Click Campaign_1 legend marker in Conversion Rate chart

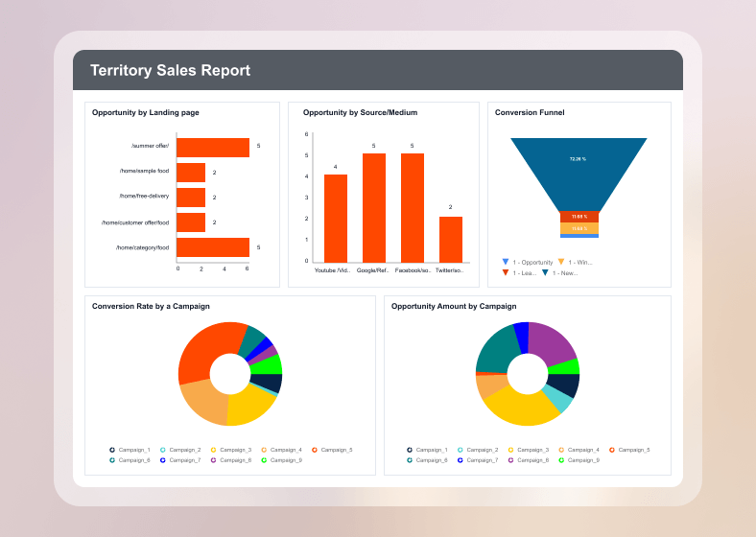[x=112, y=450]
